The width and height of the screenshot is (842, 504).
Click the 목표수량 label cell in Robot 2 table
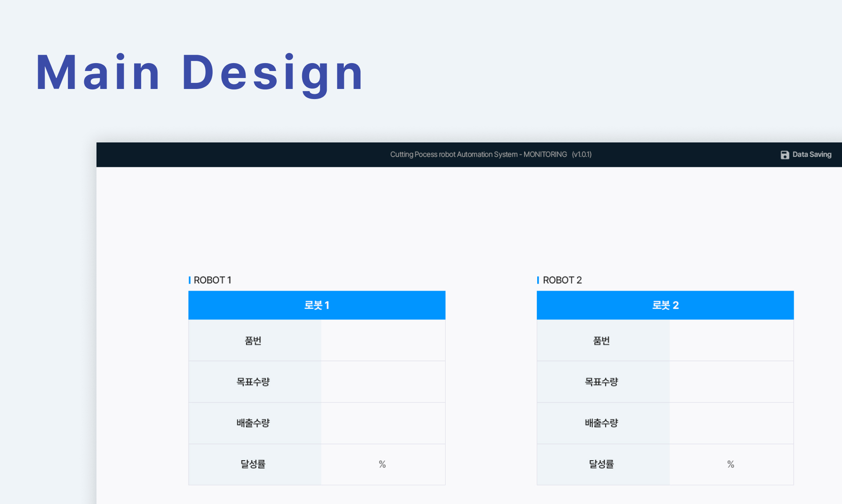[x=602, y=382]
